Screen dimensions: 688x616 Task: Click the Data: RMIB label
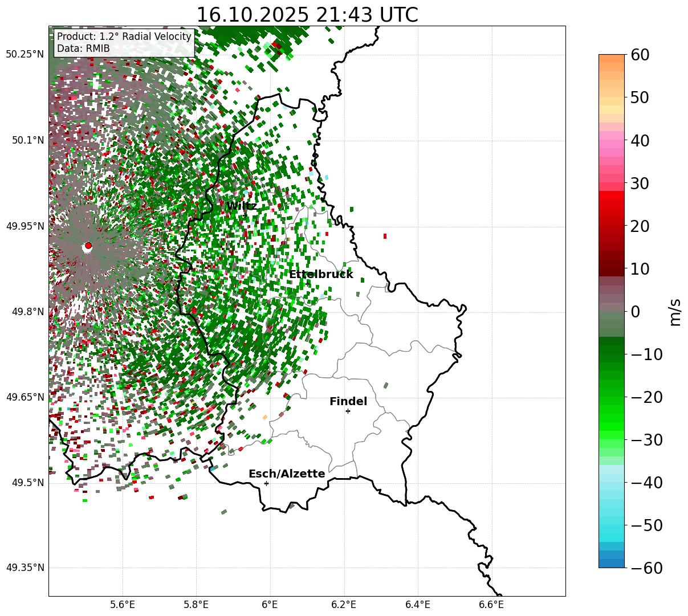tap(83, 49)
